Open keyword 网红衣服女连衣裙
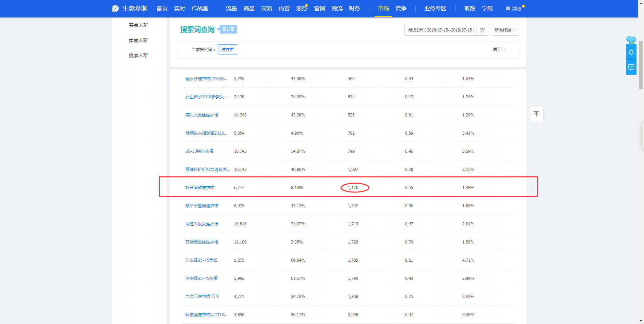The width and height of the screenshot is (644, 324). (x=202, y=224)
